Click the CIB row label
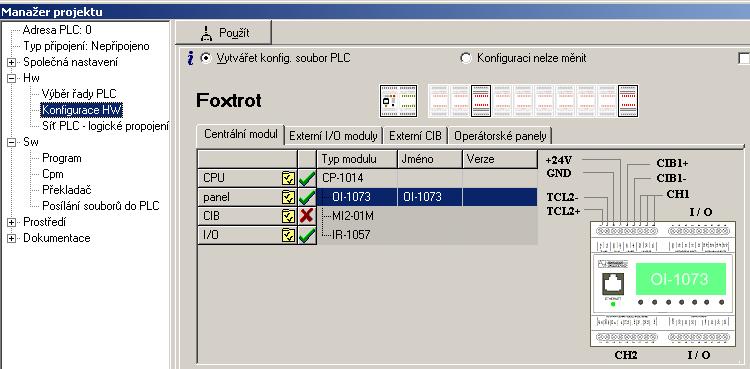 click(x=211, y=216)
